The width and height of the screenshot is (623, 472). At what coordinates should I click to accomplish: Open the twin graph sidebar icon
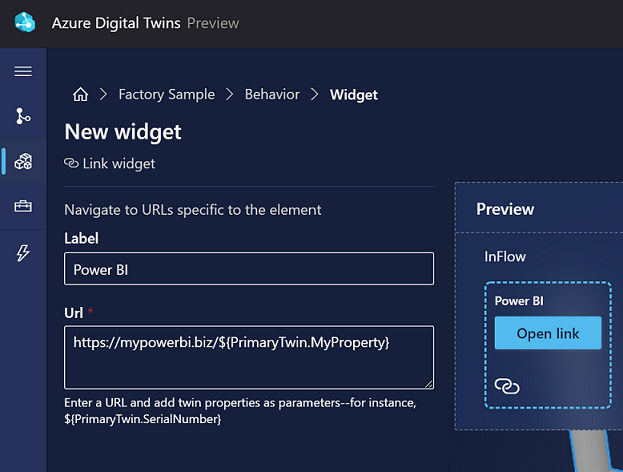click(23, 116)
